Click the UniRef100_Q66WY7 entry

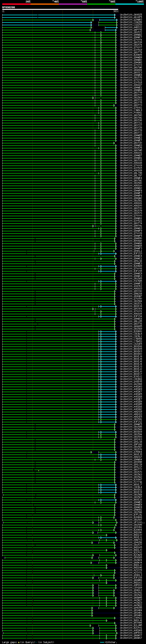[131, 635]
